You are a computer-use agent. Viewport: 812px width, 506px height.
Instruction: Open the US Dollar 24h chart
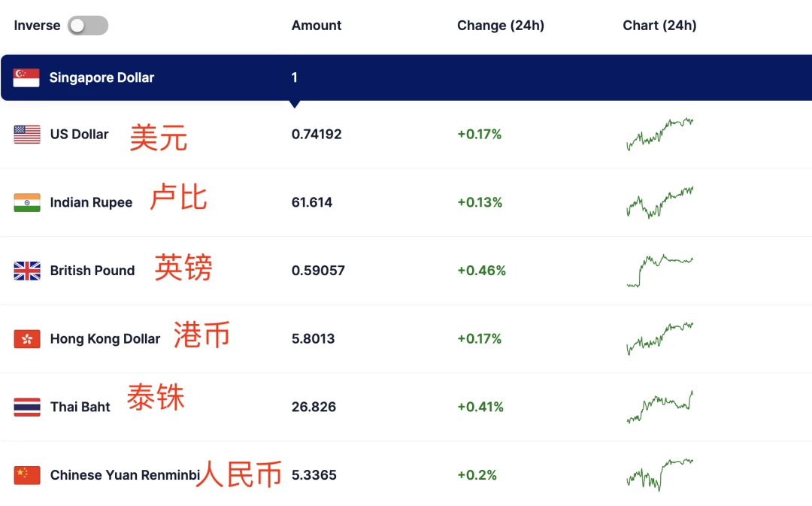pyautogui.click(x=659, y=134)
